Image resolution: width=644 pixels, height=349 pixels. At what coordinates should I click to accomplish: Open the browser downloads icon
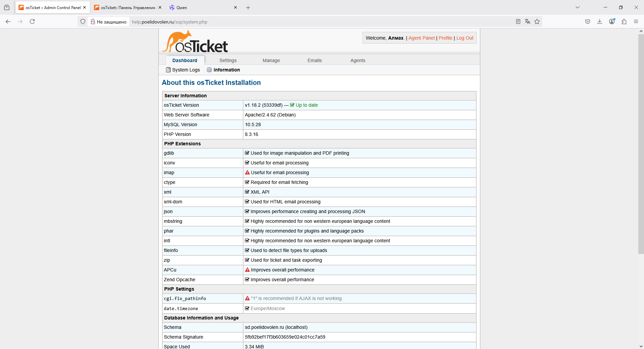pyautogui.click(x=600, y=21)
